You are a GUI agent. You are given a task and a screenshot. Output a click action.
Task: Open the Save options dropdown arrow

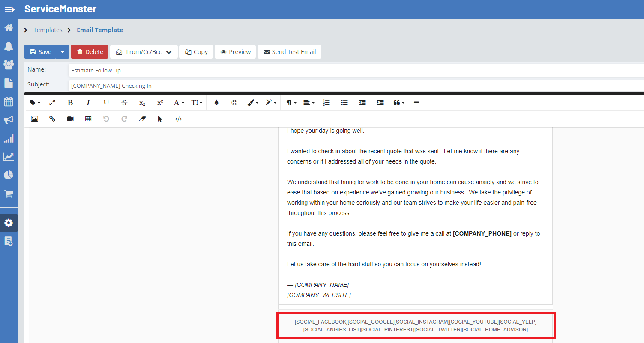pos(63,52)
